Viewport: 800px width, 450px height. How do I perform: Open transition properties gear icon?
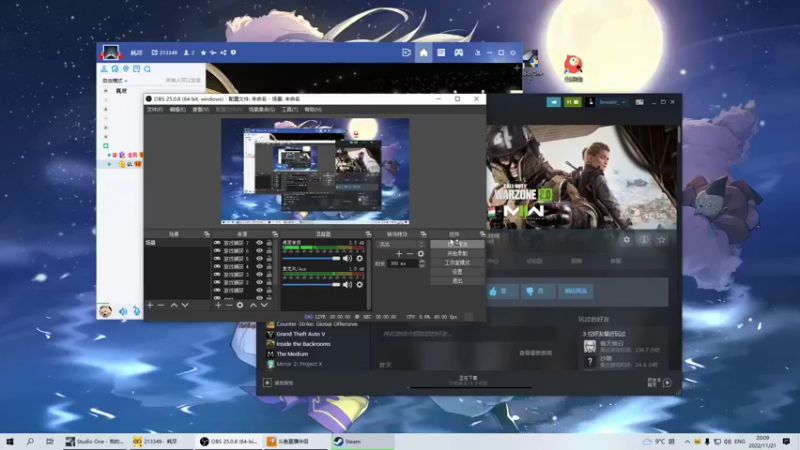pos(421,254)
